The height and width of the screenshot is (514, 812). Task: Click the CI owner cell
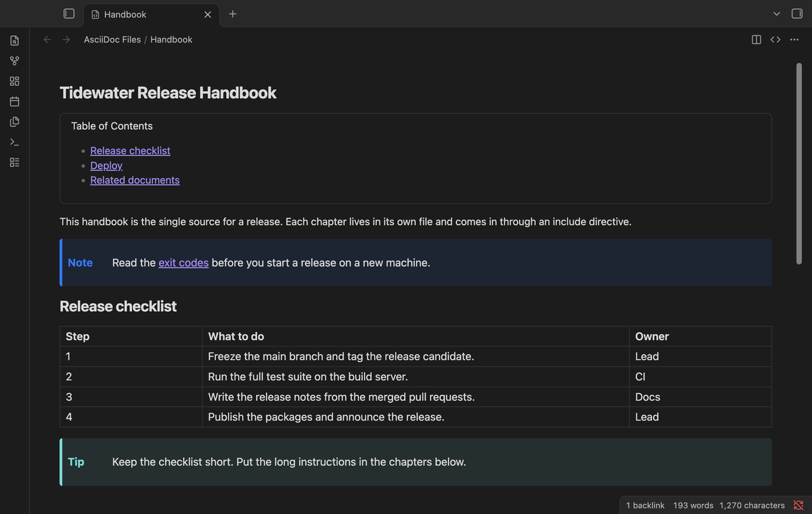(700, 377)
